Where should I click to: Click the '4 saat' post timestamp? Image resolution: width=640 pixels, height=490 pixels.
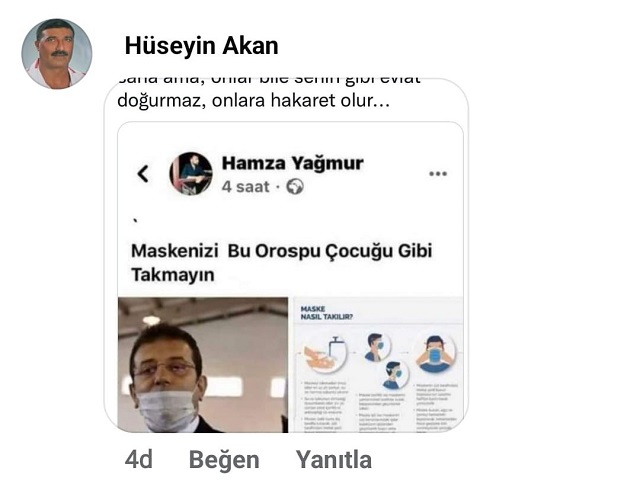click(x=245, y=187)
